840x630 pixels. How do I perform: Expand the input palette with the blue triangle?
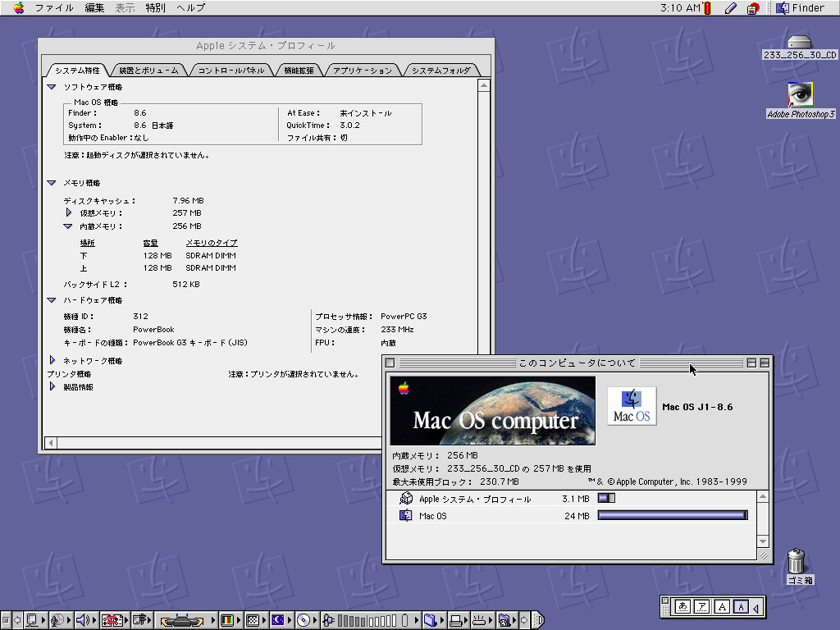(x=756, y=608)
